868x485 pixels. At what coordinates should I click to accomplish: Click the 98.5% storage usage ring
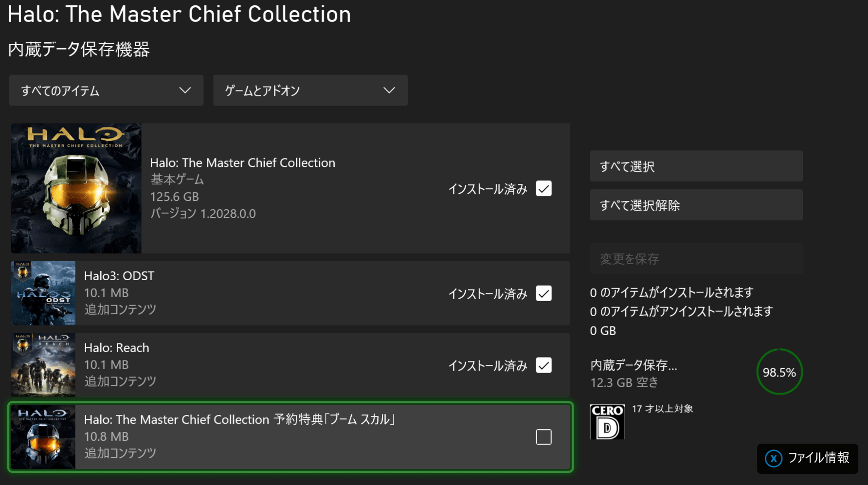(779, 372)
